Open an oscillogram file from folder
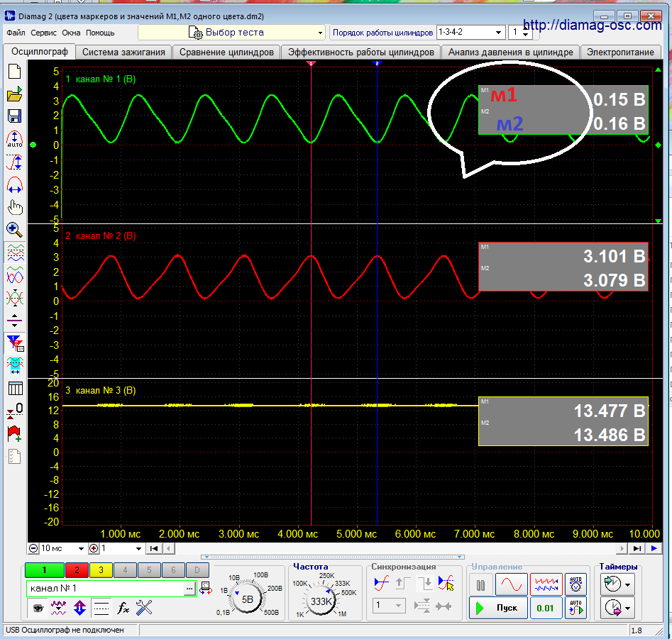This screenshot has height=639, width=672. (15, 94)
